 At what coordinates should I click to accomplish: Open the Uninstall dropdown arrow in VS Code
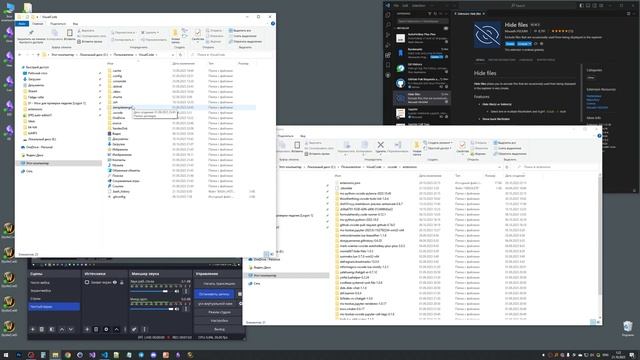pyautogui.click(x=530, y=44)
